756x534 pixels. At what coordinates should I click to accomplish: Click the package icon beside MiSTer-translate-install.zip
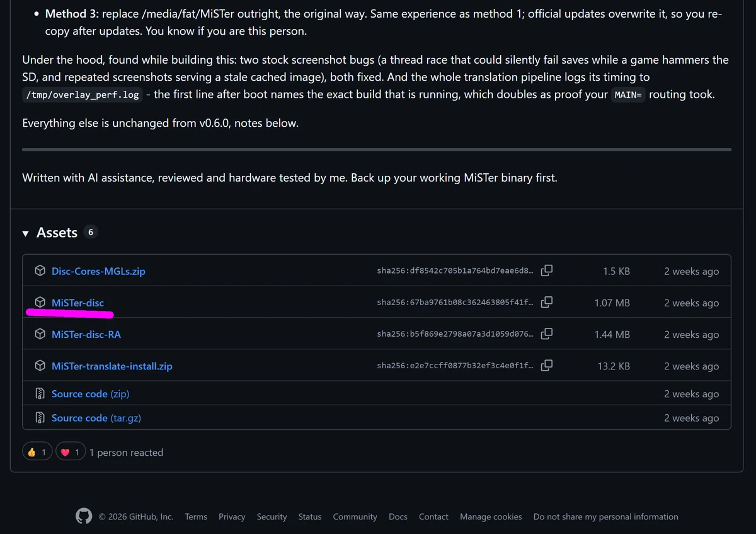(x=40, y=366)
